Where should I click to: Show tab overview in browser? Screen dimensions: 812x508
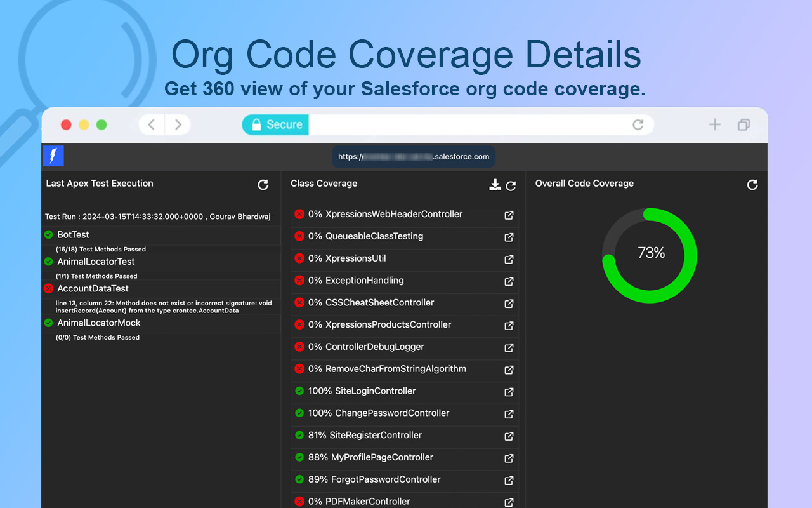(x=744, y=124)
